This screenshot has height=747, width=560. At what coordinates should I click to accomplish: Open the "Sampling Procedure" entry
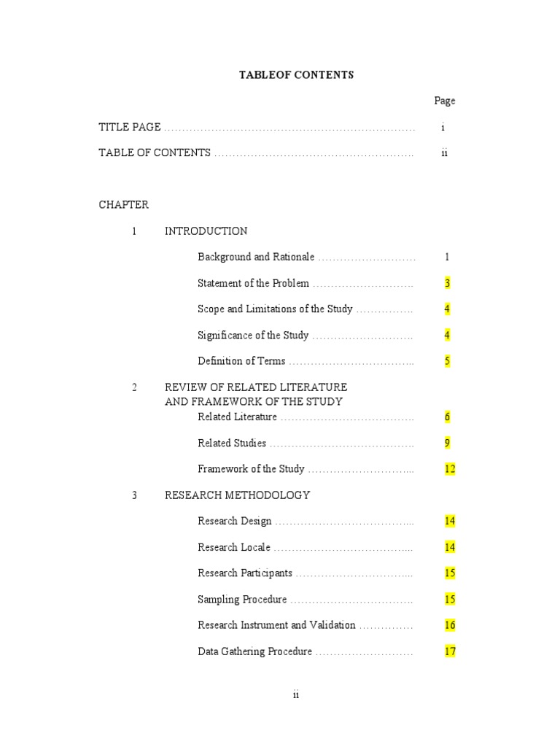(242, 600)
